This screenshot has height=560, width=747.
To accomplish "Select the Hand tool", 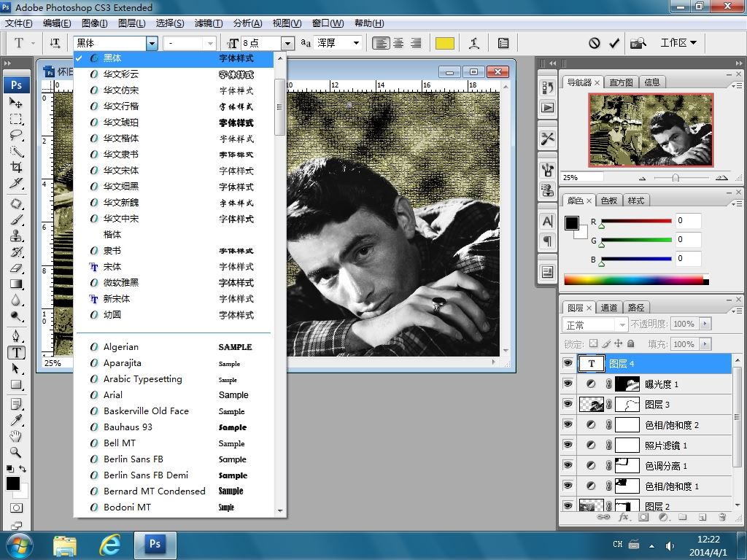I will 16,436.
